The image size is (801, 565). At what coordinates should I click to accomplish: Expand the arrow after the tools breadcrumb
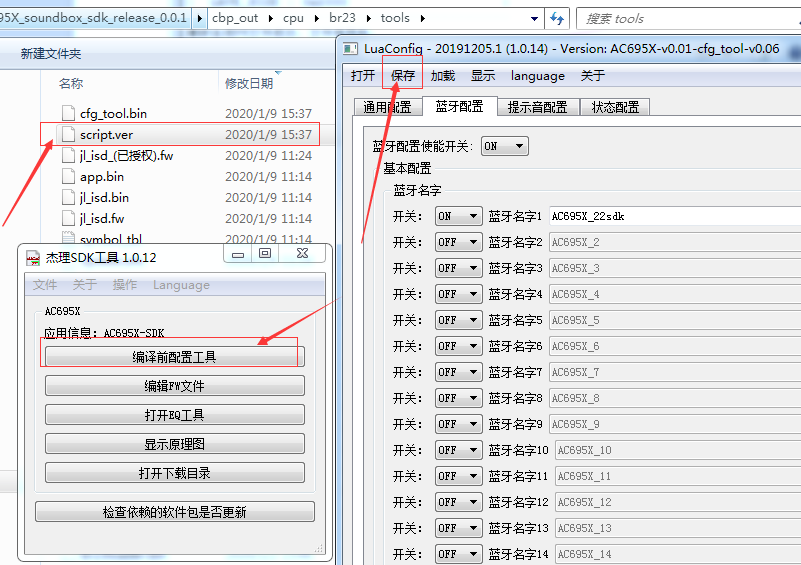pyautogui.click(x=423, y=18)
